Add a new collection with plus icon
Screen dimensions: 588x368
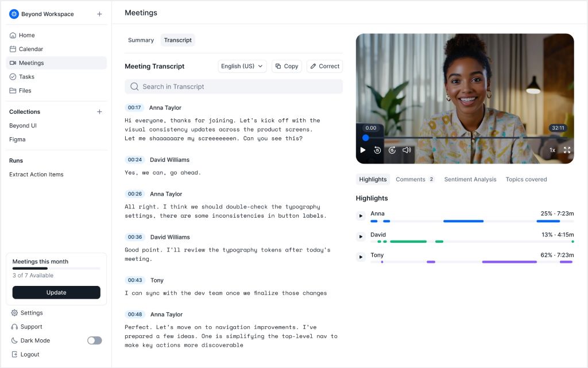(x=99, y=112)
